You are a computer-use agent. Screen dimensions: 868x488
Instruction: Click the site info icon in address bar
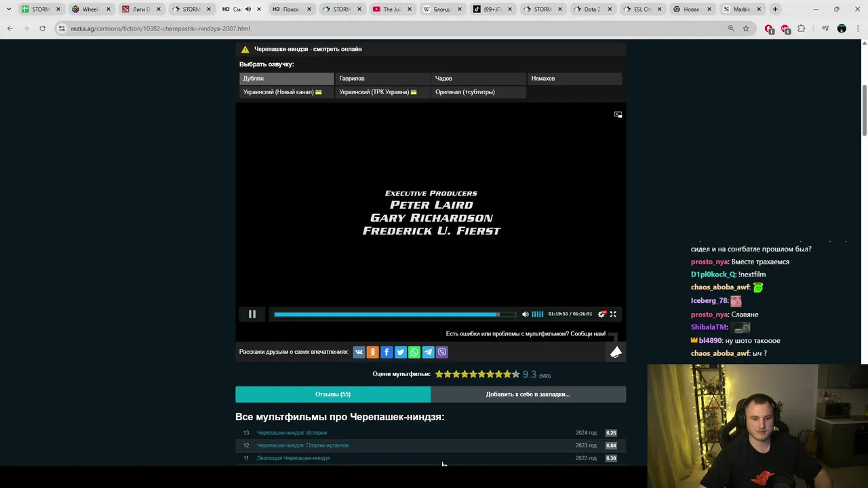pos(62,28)
